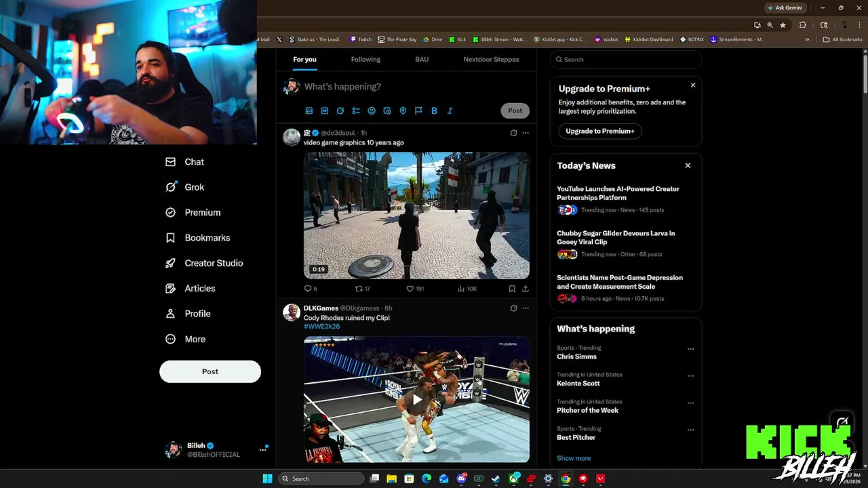Click the Upgrade to Premium+ button
Image resolution: width=868 pixels, height=488 pixels.
pyautogui.click(x=600, y=131)
